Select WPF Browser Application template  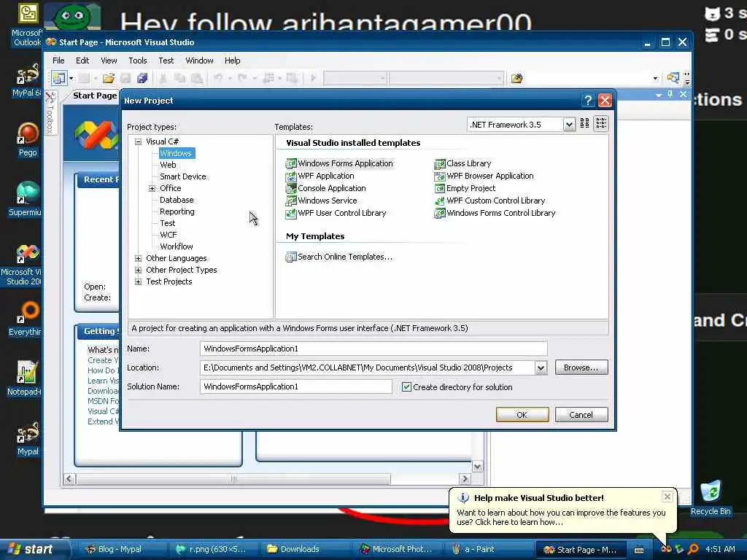pyautogui.click(x=484, y=176)
